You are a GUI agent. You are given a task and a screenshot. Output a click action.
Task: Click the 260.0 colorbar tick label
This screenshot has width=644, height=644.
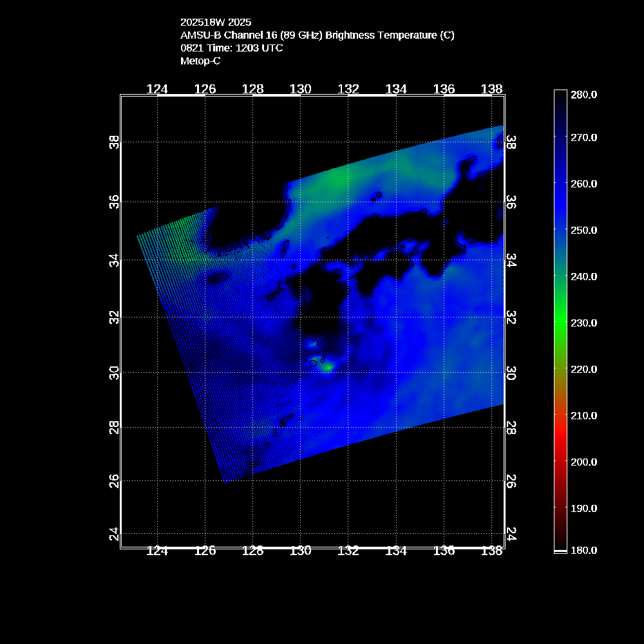pos(583,184)
